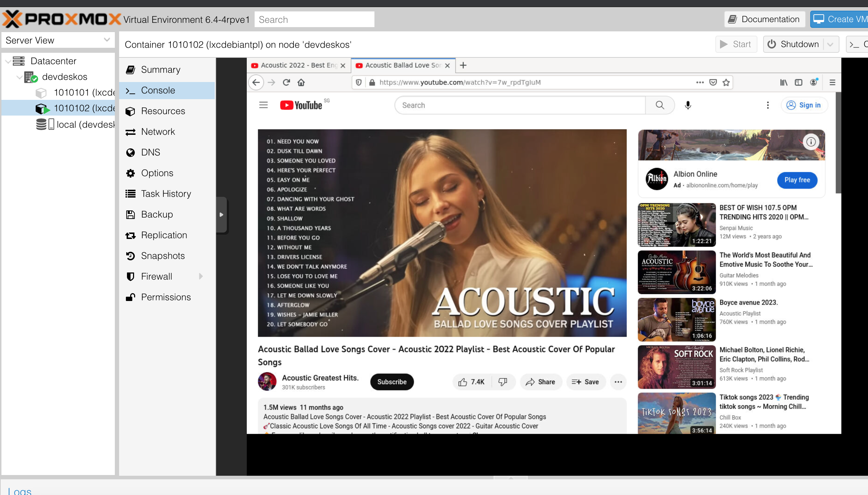Reload the YouTube page
This screenshot has height=495, width=868.
pos(286,82)
